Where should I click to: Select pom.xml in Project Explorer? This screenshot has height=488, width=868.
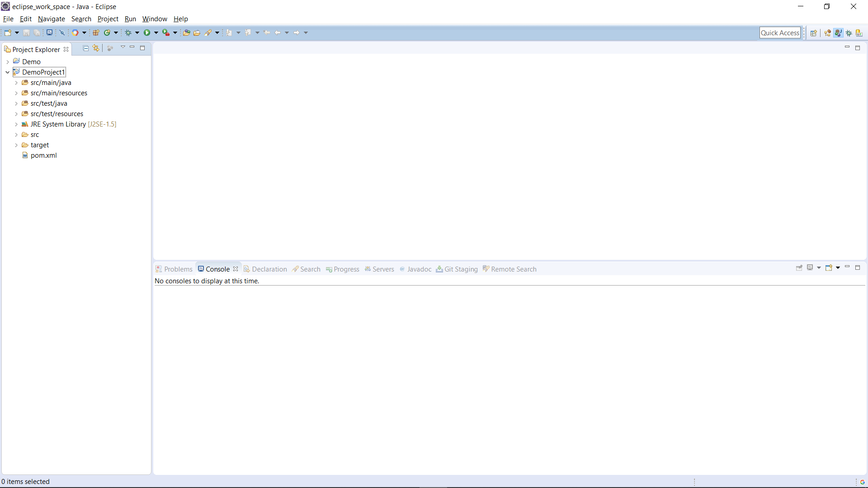(43, 155)
